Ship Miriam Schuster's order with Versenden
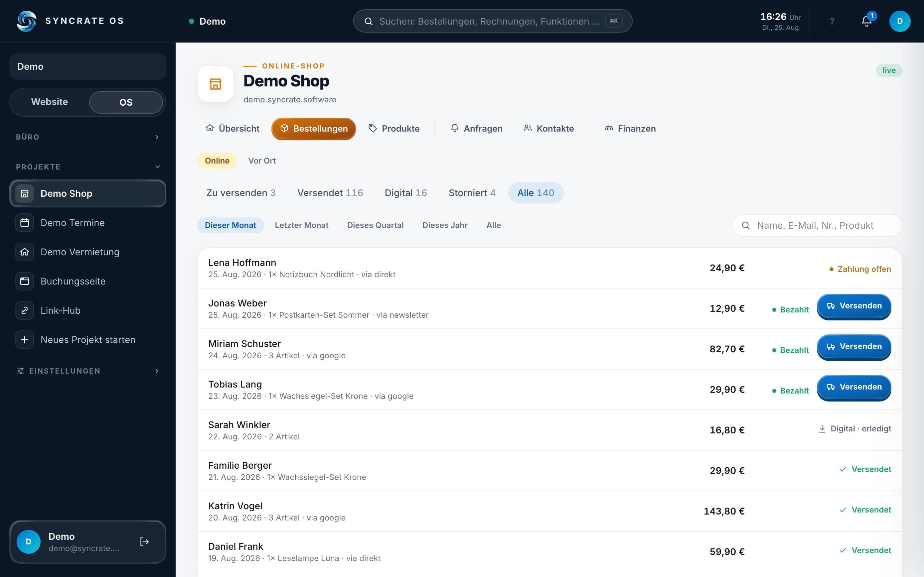924x577 pixels. point(854,347)
